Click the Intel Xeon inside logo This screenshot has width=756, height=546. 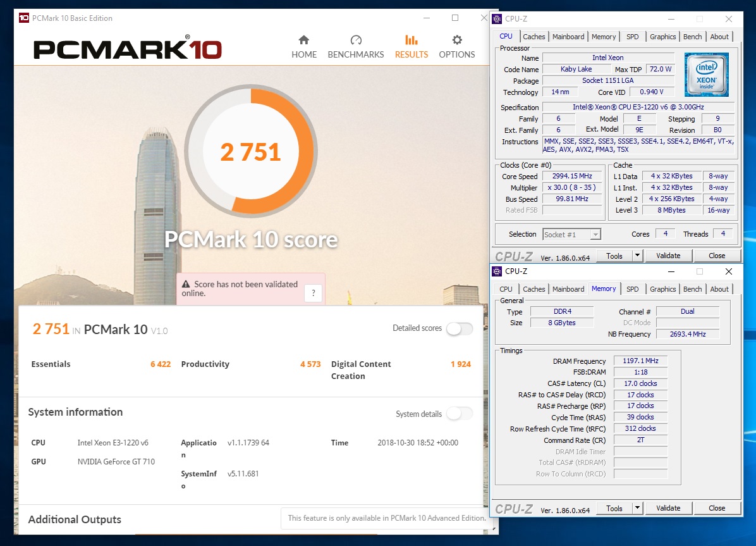[706, 75]
